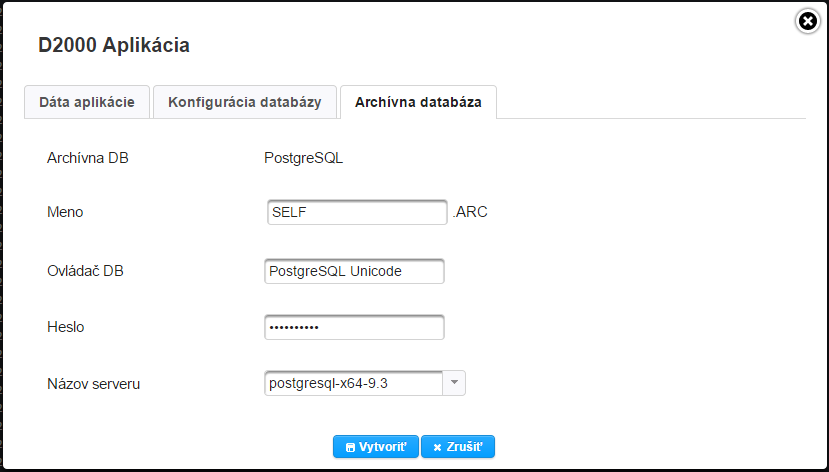Viewport: 829px width, 472px height.
Task: Close the D2000 Aplikácia dialog
Action: [808, 20]
